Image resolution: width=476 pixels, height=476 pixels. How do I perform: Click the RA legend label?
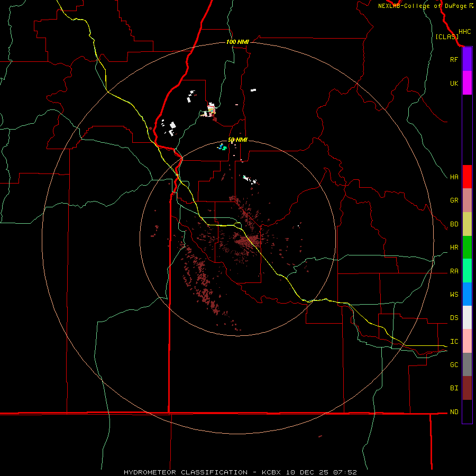[454, 271]
